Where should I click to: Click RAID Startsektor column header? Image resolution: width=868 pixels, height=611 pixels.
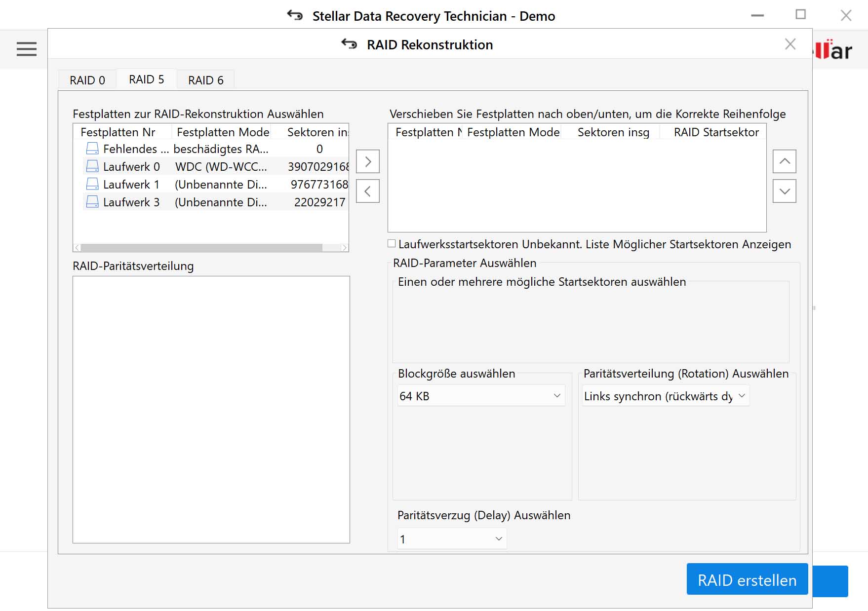(x=716, y=132)
